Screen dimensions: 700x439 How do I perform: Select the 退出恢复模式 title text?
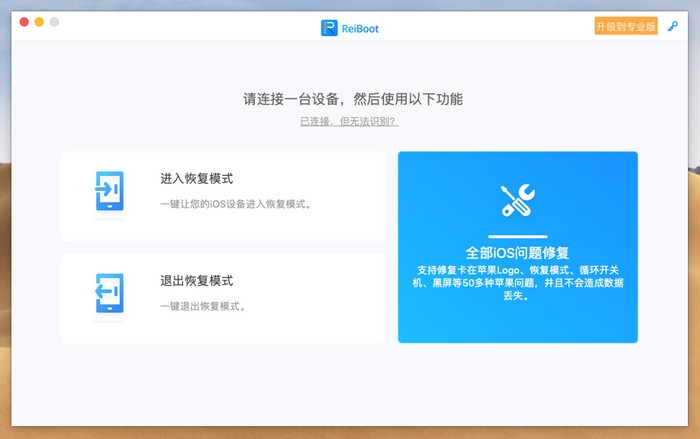(x=196, y=281)
